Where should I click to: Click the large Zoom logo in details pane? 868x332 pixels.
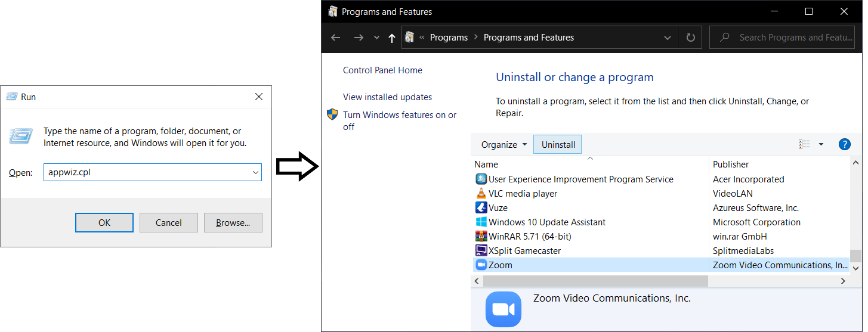click(503, 309)
